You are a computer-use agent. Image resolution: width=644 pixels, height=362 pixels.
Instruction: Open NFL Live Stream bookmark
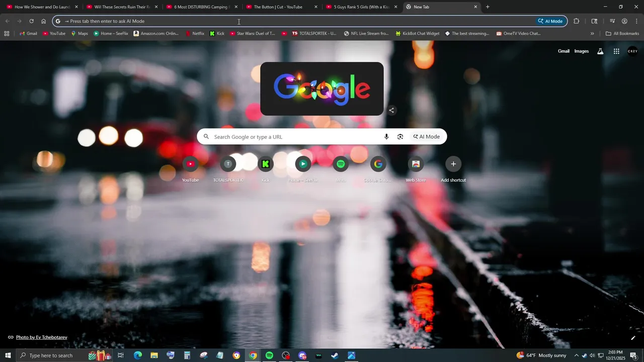click(366, 34)
